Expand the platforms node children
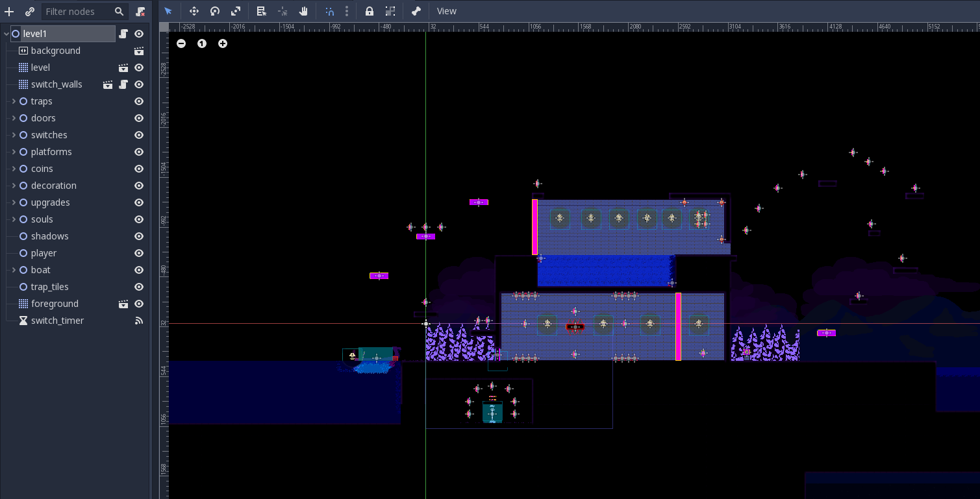980x499 pixels. (x=14, y=152)
